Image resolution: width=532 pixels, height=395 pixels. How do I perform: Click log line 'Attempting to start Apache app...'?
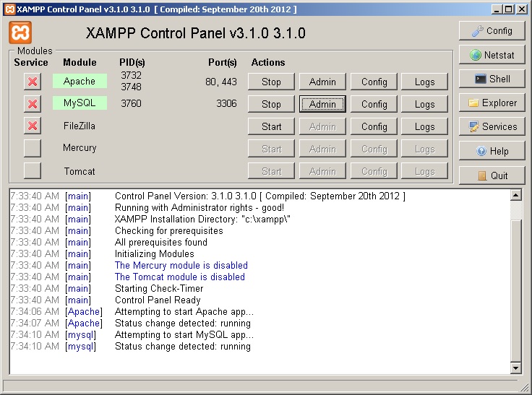(184, 311)
